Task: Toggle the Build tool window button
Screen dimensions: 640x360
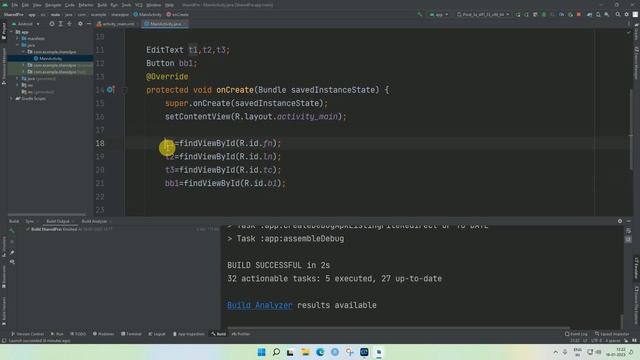Action: pos(218,334)
